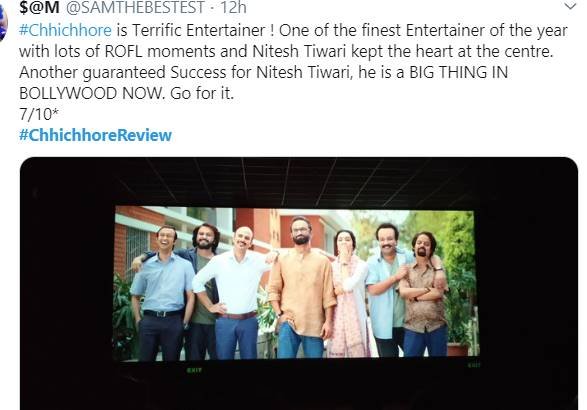Visit the $@M display name profile
This screenshot has width=587, height=410.
pyautogui.click(x=39, y=7)
